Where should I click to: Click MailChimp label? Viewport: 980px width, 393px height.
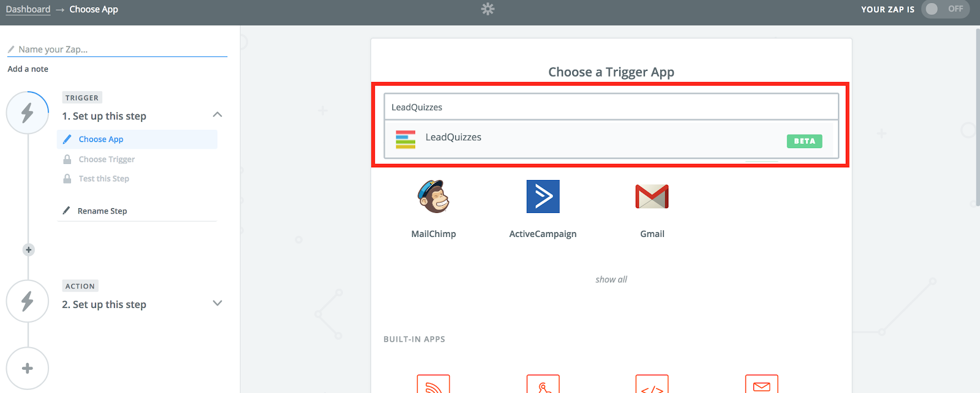point(434,234)
